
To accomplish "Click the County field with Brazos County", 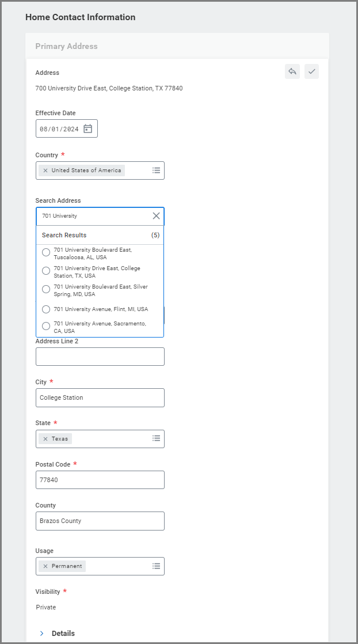I will click(100, 521).
